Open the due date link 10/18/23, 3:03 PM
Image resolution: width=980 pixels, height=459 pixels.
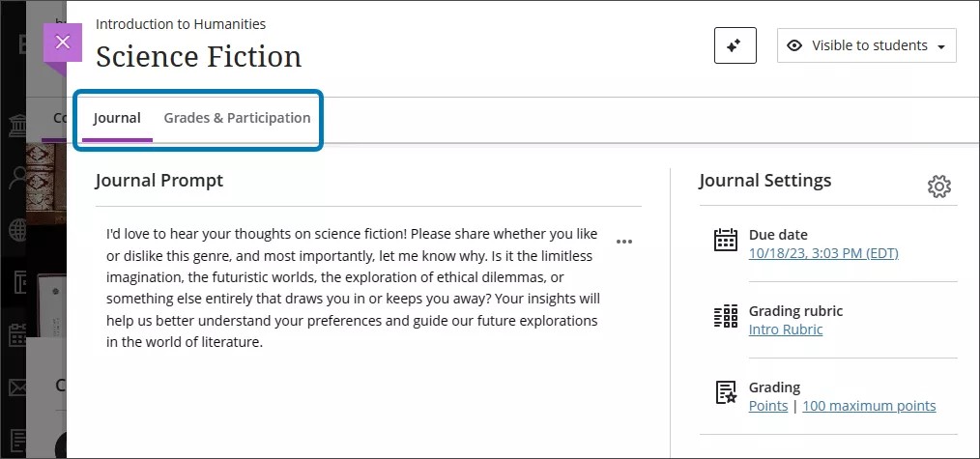tap(823, 253)
